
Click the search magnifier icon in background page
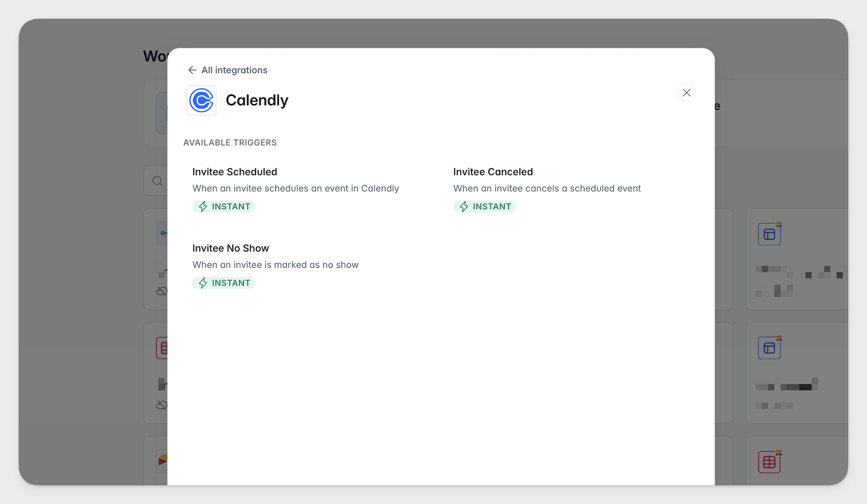click(x=158, y=181)
